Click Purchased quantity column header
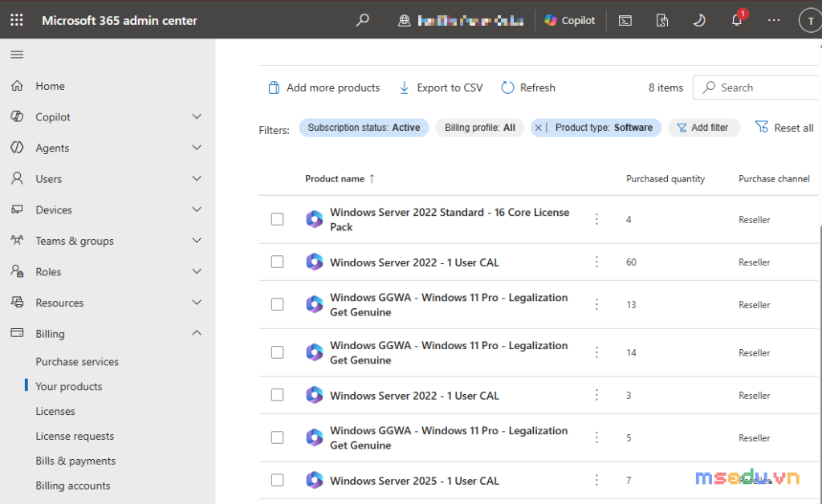Viewport: 822px width, 504px height. [665, 179]
